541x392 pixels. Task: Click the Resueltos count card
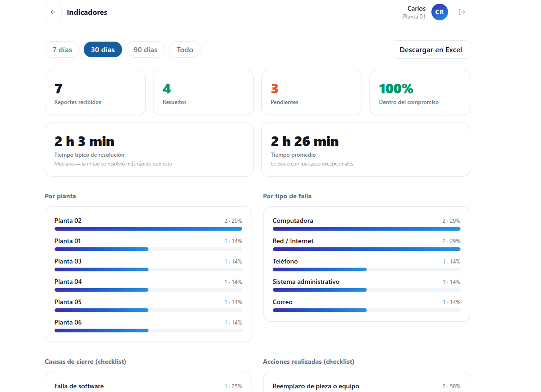coord(203,92)
